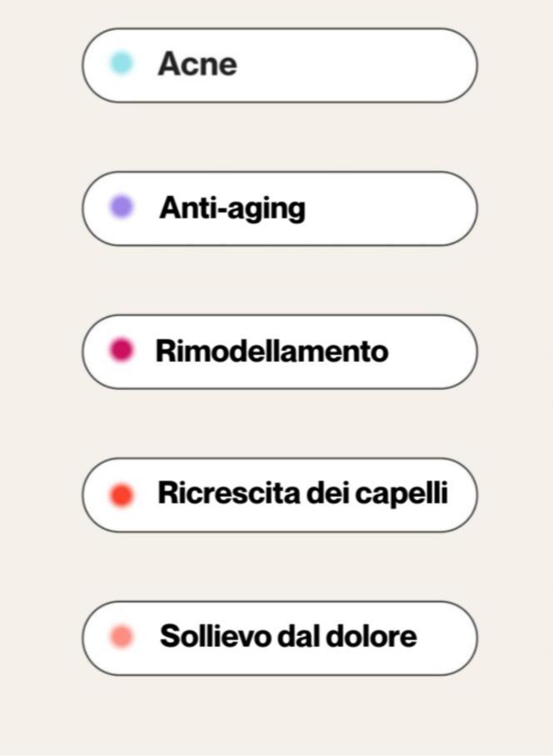Image resolution: width=553 pixels, height=756 pixels.
Task: Choose the Ricrescita dei capelli option
Action: (280, 495)
